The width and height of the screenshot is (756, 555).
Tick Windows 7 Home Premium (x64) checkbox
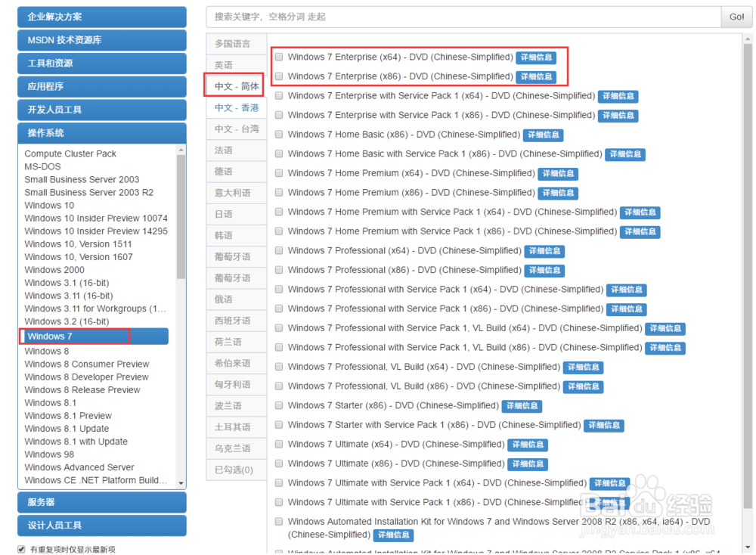coord(279,173)
